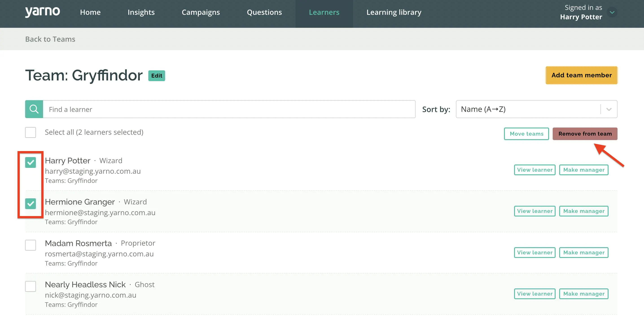Screen dimensions: 644x316
Task: Check Nearly Headless Nick's checkbox
Action: click(x=31, y=286)
